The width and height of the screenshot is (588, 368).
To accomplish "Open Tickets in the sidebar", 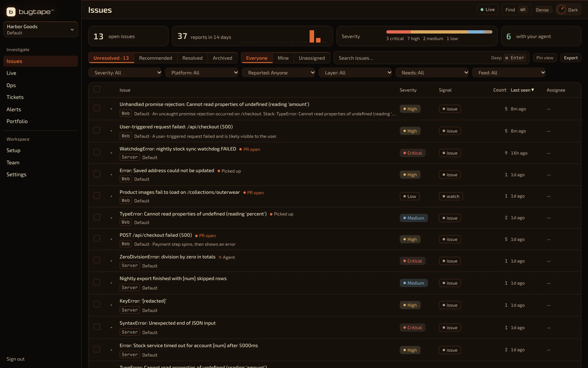I will pyautogui.click(x=41, y=97).
